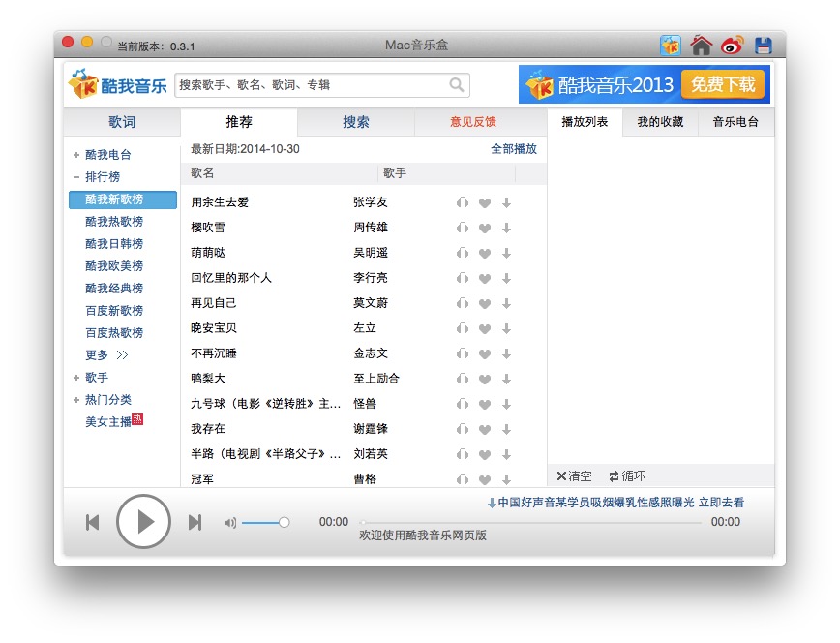
Task: Listen to 用余生去爱 via headphone icon
Action: point(463,202)
